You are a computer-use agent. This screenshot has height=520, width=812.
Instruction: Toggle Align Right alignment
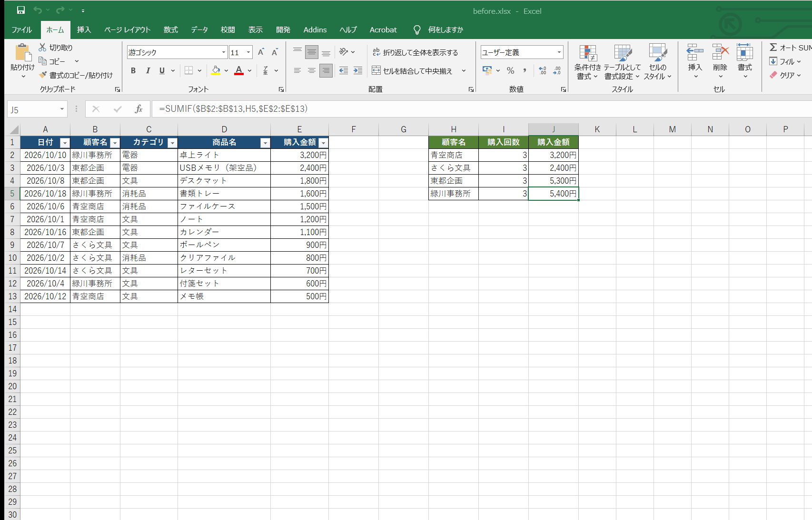coord(326,70)
